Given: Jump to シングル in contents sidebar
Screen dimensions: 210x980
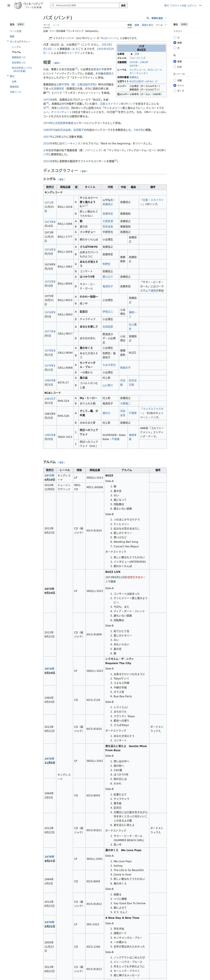Looking at the screenshot, I should 16,47.
